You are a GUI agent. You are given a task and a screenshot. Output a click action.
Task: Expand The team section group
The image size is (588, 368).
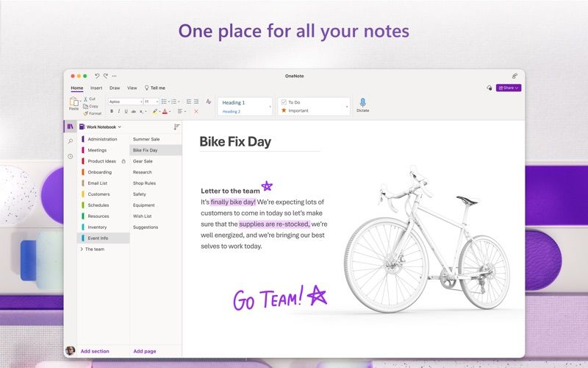point(82,249)
